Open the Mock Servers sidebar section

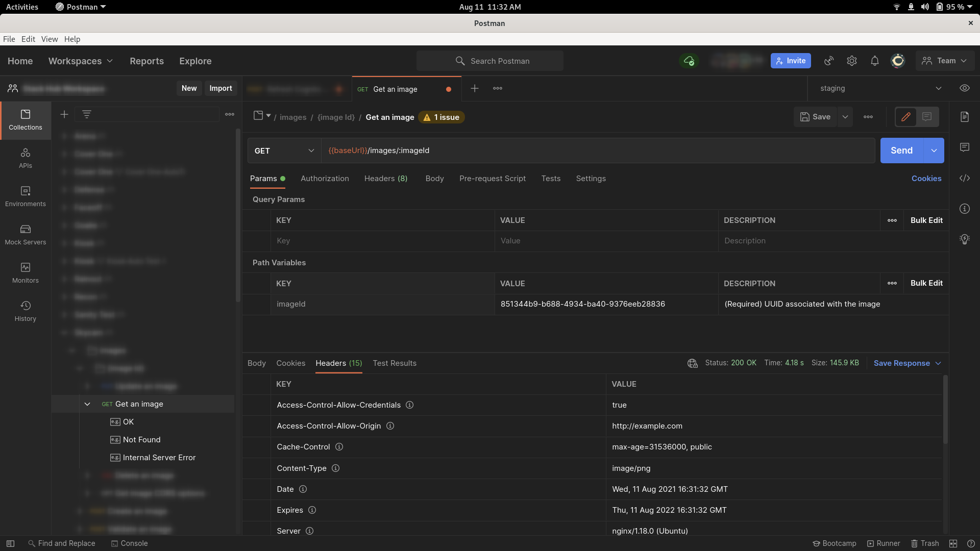click(x=26, y=235)
